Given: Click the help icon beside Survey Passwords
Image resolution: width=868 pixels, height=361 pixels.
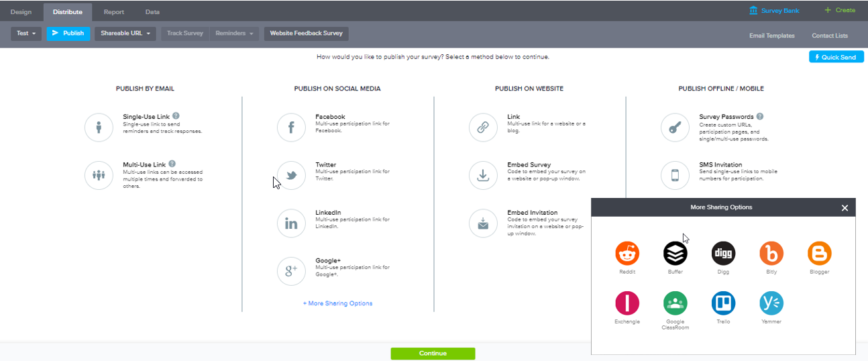Looking at the screenshot, I should click(760, 116).
